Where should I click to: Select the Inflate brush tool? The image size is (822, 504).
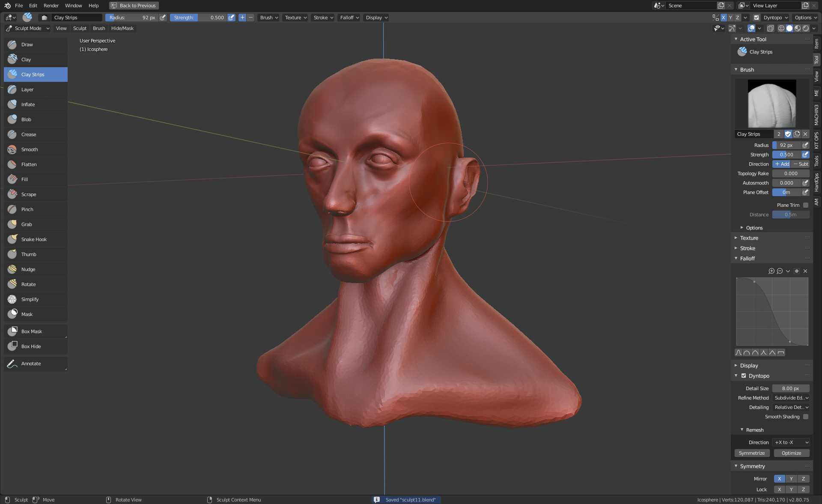tap(28, 104)
